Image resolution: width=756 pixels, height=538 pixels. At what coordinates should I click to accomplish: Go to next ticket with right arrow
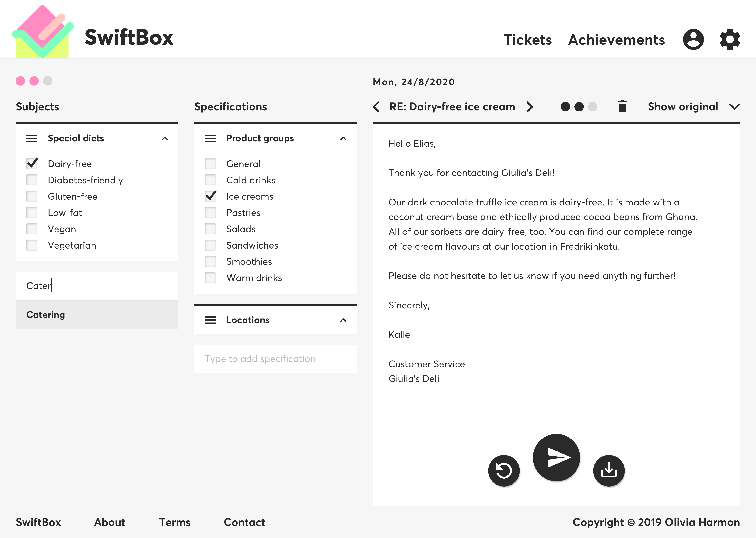tap(530, 107)
